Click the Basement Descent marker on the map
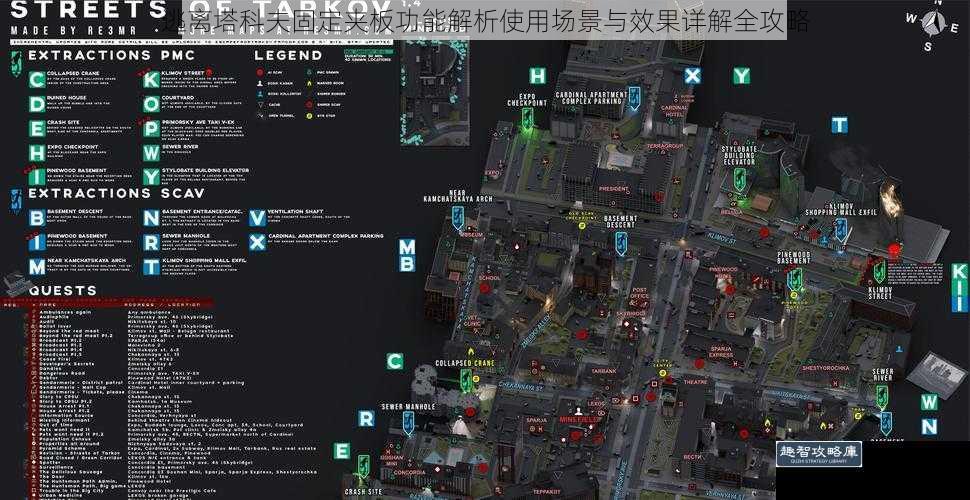This screenshot has height=500, width=970. [x=621, y=243]
